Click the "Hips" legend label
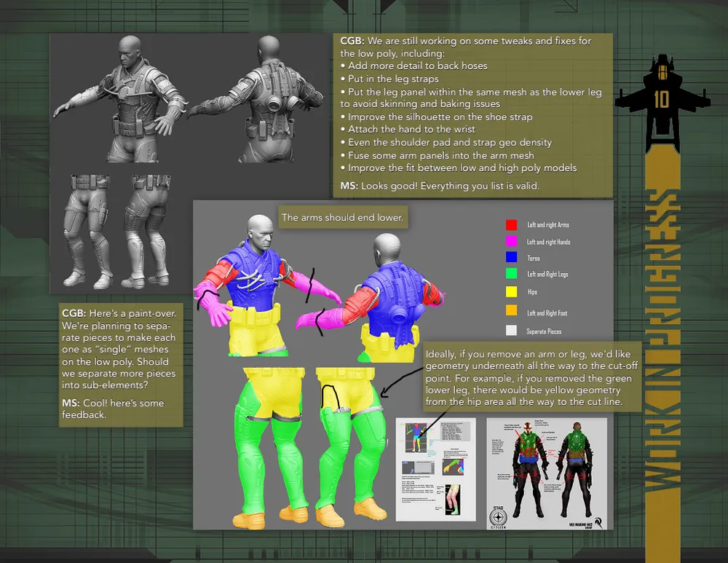The width and height of the screenshot is (728, 563). 532,292
